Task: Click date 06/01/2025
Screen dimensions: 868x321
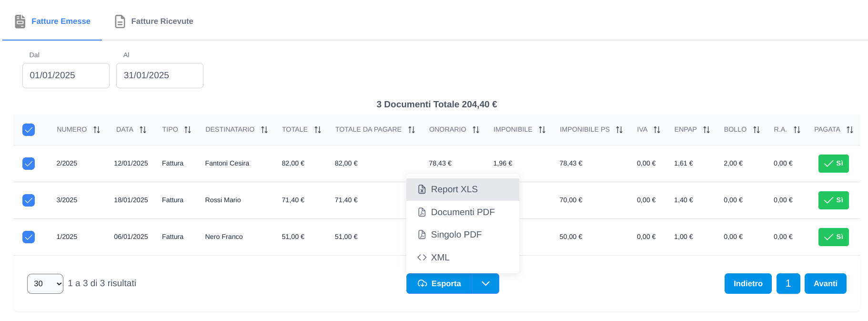Action: (x=131, y=237)
